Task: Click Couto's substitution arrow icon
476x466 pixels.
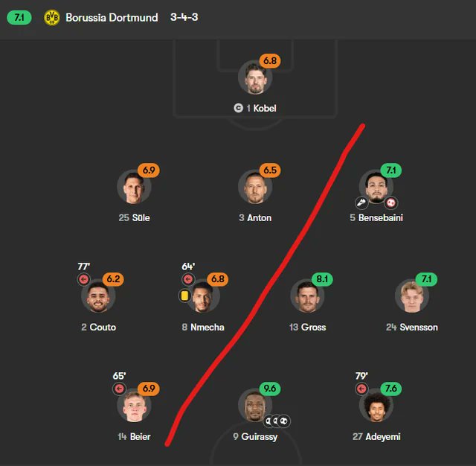Action: pyautogui.click(x=83, y=280)
